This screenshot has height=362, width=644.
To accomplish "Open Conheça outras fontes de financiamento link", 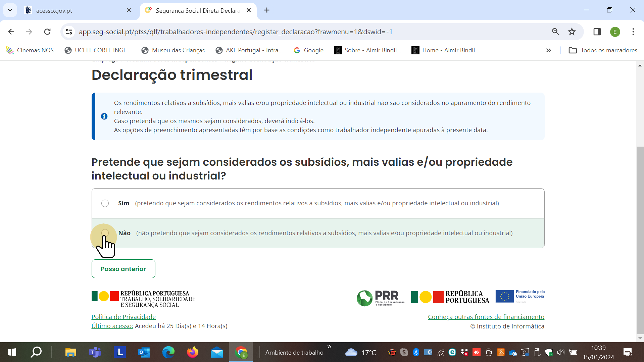I will 486,317.
